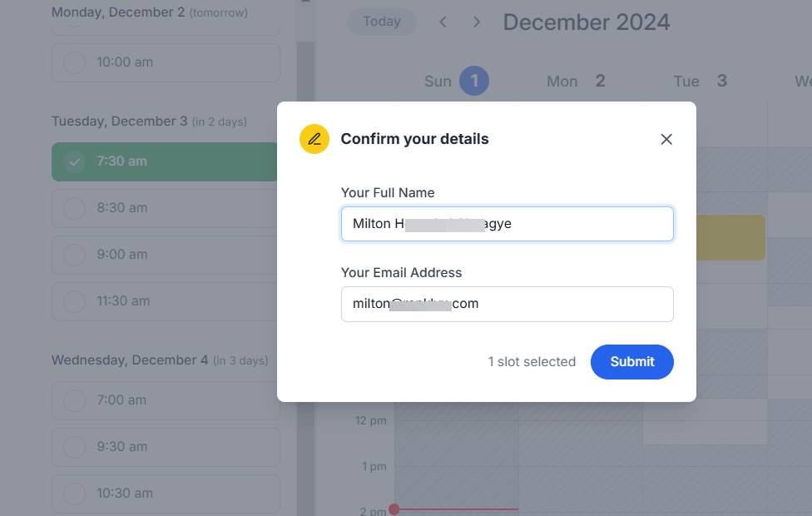Viewport: 812px width, 516px height.
Task: Focus the Your Email Address field
Action: point(507,304)
